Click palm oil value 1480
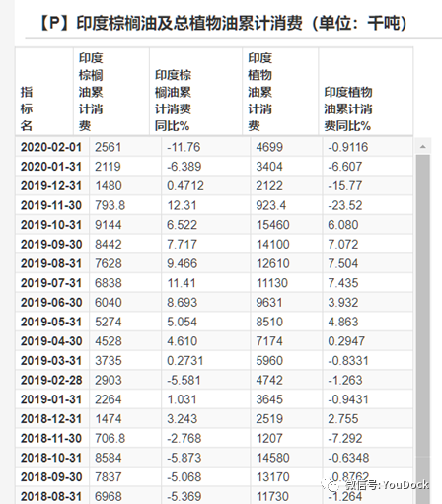 click(x=125, y=185)
